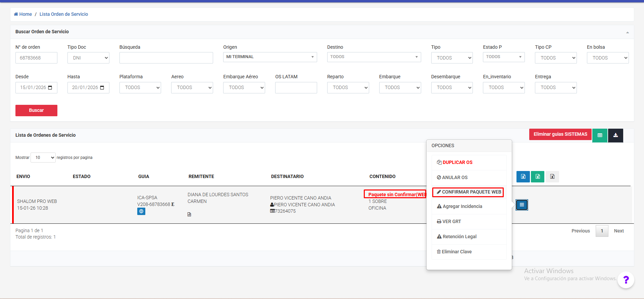Open the Mostrar registros per page dropdown
Screen dimensions: 644x299
[43, 158]
